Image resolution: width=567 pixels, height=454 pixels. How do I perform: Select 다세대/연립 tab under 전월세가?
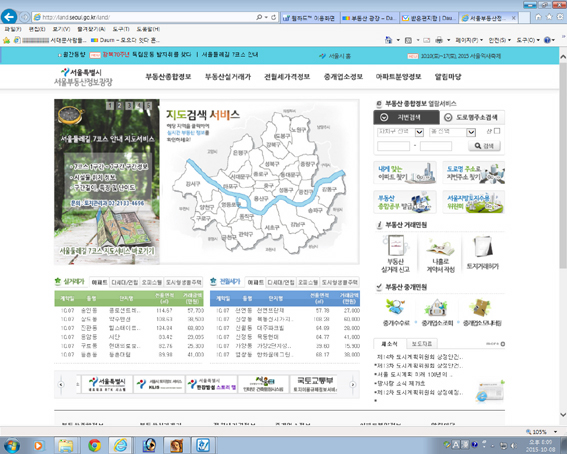(x=281, y=282)
